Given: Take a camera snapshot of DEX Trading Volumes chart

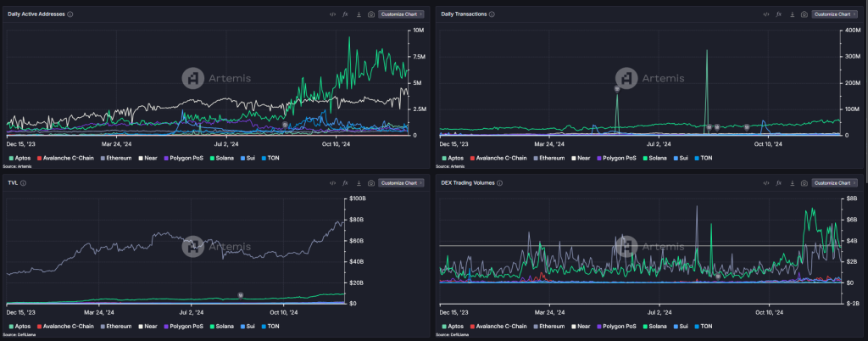Looking at the screenshot, I should click(x=804, y=183).
